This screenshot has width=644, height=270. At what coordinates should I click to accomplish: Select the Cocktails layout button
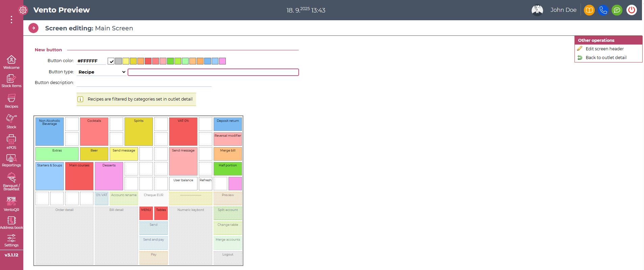coord(94,132)
